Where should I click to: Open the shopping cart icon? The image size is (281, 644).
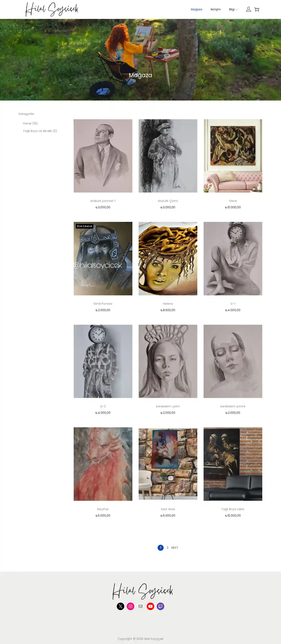coord(257,10)
